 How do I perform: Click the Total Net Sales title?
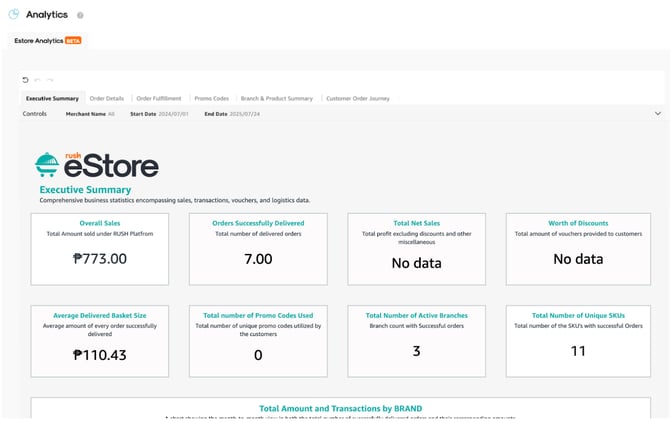coord(417,223)
